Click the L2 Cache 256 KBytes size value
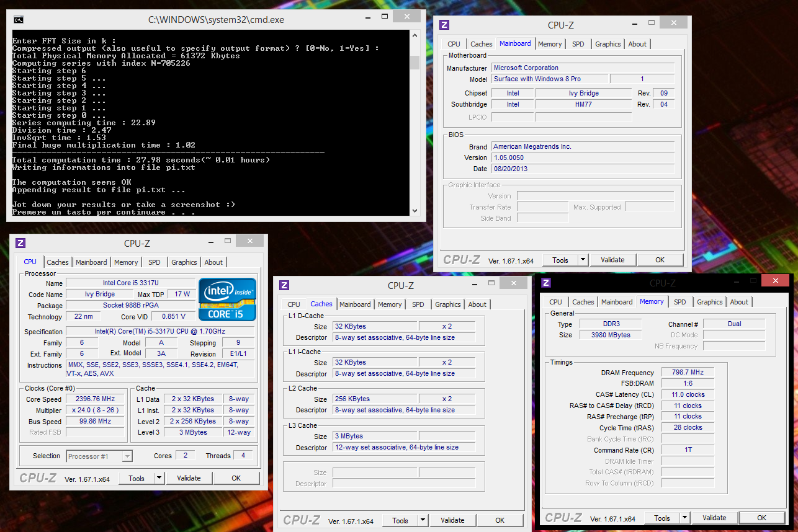The height and width of the screenshot is (532, 798). coord(374,399)
